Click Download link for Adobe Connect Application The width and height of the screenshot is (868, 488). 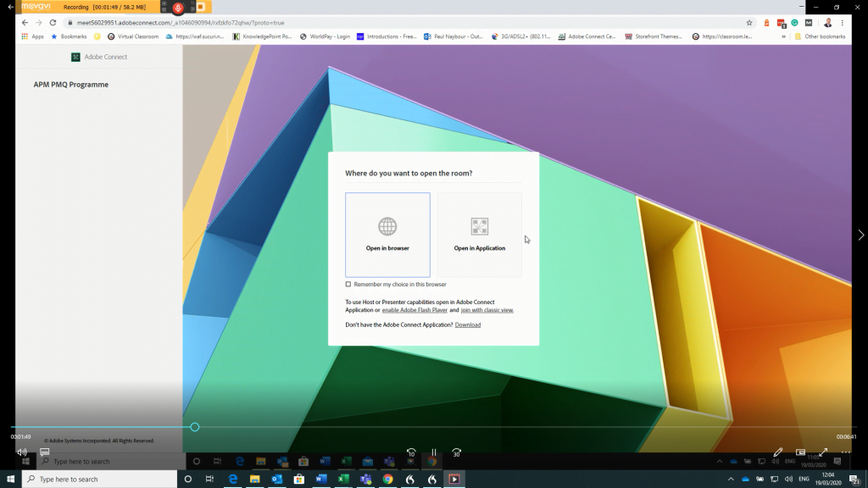pyautogui.click(x=467, y=325)
